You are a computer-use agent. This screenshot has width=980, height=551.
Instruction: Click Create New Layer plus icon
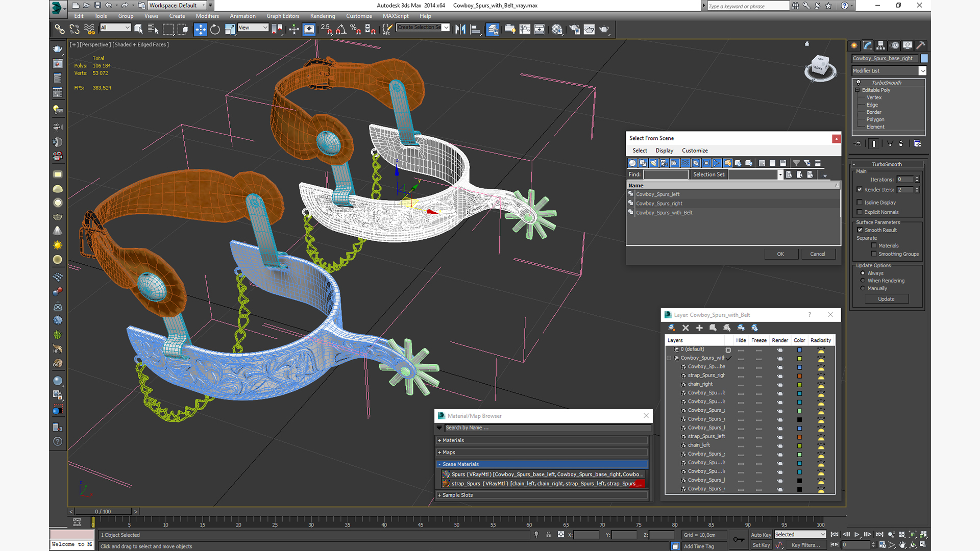[699, 328]
